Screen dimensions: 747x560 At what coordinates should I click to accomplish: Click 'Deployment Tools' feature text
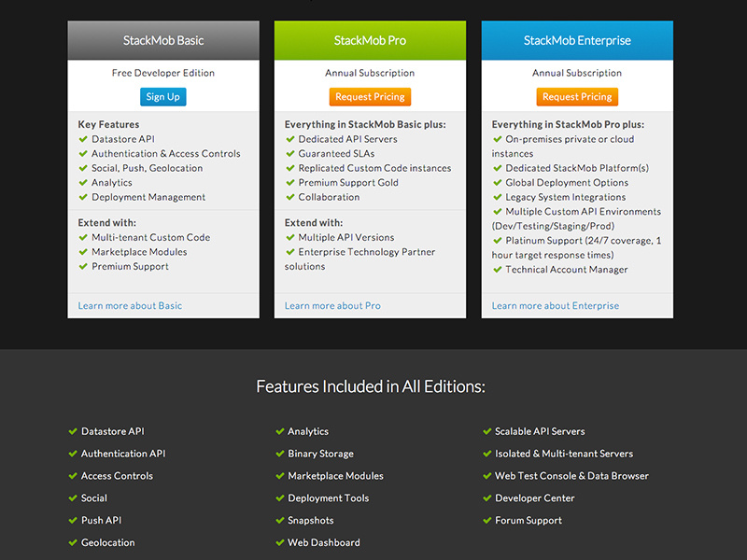[x=329, y=498]
